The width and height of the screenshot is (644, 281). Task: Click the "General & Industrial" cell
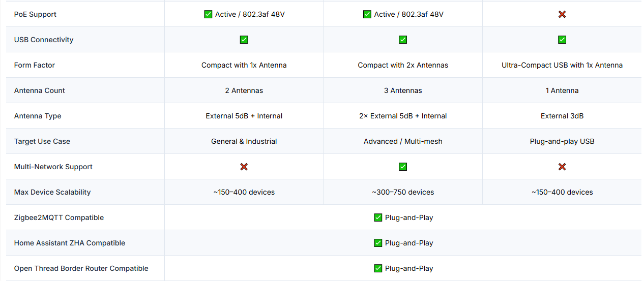click(x=244, y=141)
